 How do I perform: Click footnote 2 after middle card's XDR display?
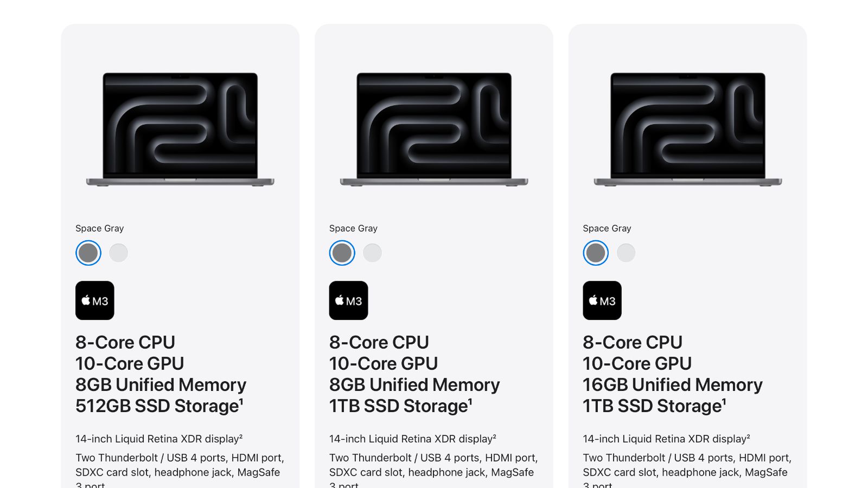tap(494, 436)
